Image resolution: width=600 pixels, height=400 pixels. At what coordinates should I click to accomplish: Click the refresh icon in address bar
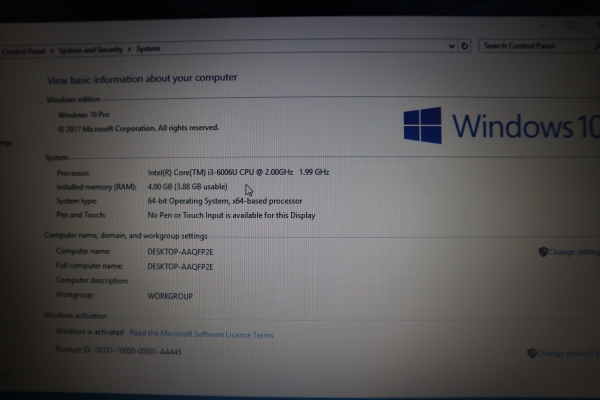(464, 46)
